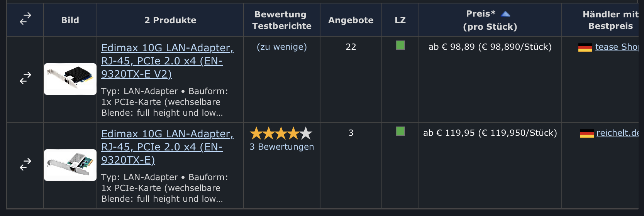644x216 pixels.
Task: Click the EN-9320TX-E V2 product thumbnail
Action: [x=70, y=79]
